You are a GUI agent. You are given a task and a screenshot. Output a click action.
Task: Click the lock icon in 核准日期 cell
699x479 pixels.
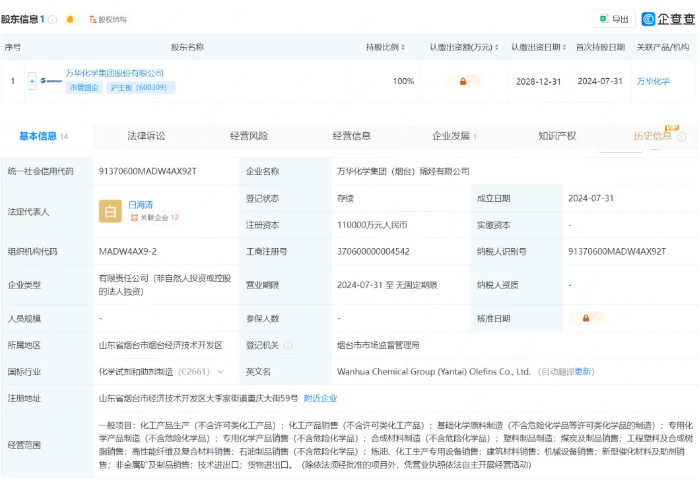(586, 318)
